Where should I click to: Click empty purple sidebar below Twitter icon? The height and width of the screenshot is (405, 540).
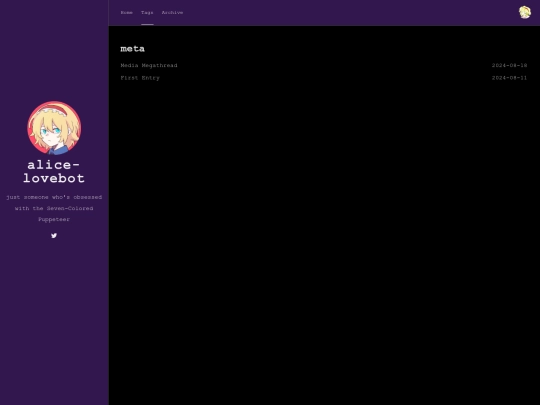(54, 320)
